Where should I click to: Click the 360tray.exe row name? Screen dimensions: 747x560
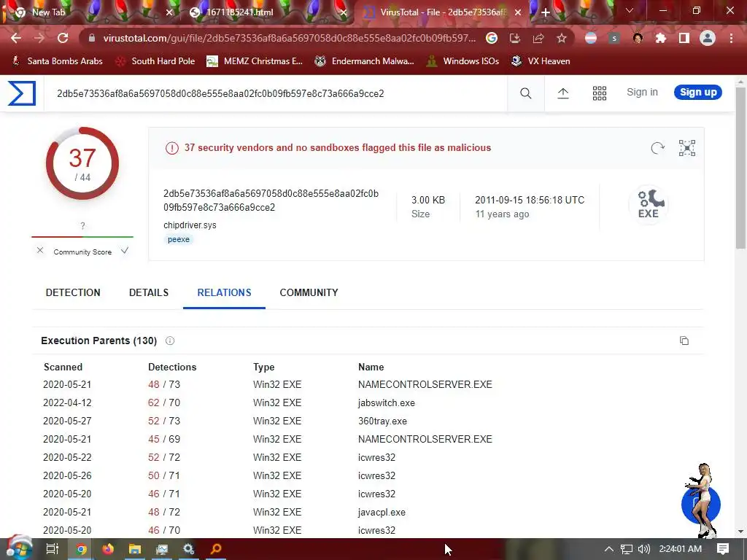click(x=382, y=421)
